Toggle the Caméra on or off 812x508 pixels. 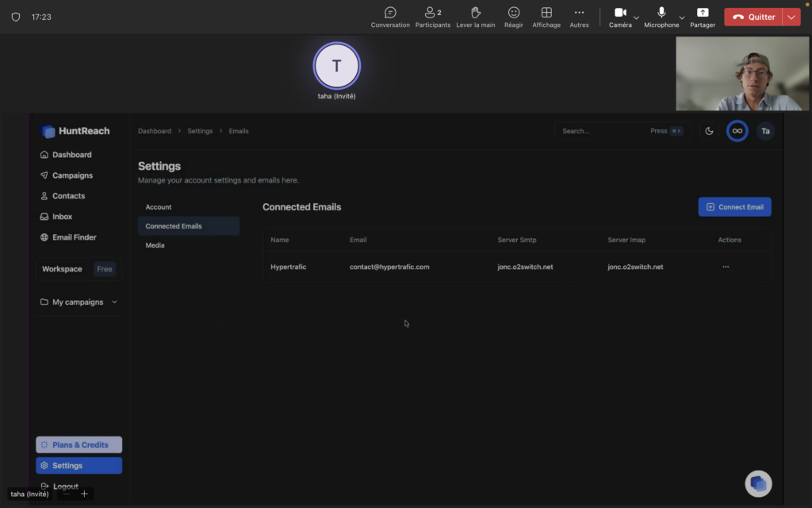click(x=620, y=13)
